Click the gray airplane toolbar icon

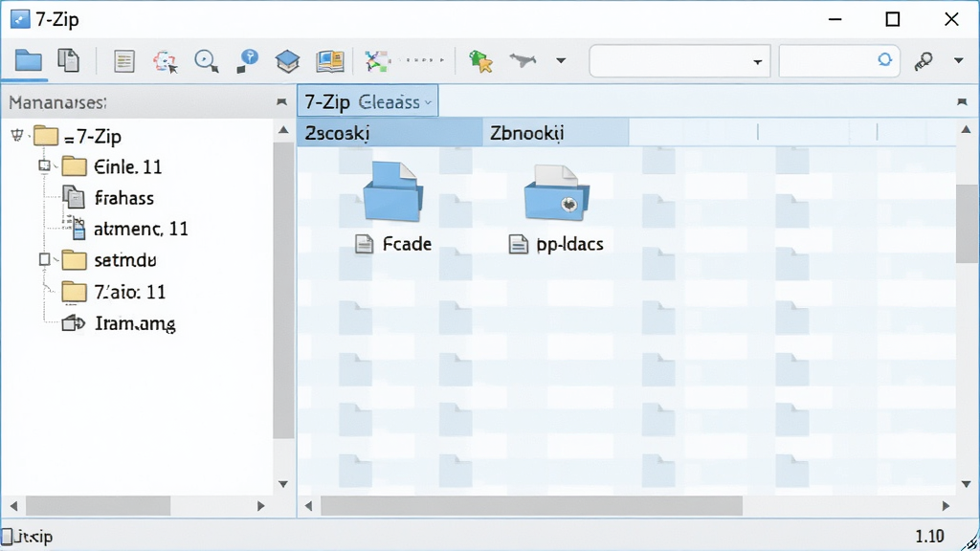click(523, 60)
